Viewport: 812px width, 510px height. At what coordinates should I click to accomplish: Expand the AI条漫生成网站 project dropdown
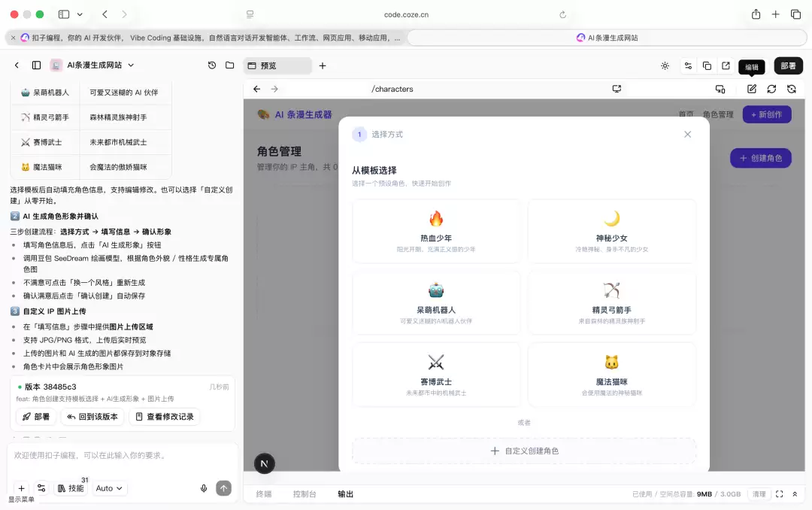tap(131, 65)
